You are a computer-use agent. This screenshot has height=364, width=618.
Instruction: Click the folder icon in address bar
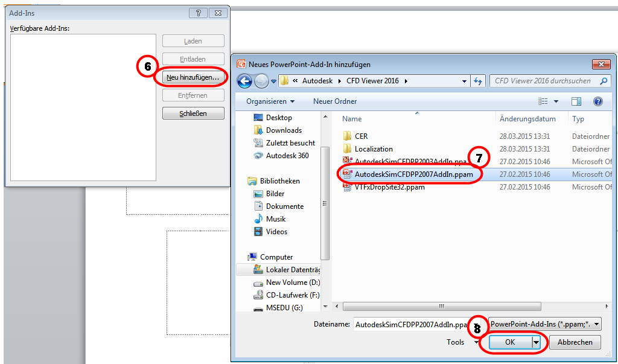pos(284,81)
